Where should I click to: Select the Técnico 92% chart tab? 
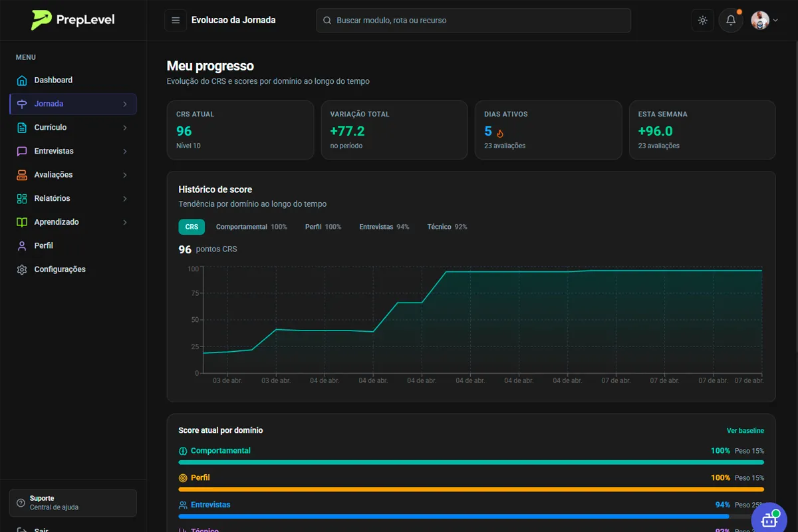coord(447,227)
